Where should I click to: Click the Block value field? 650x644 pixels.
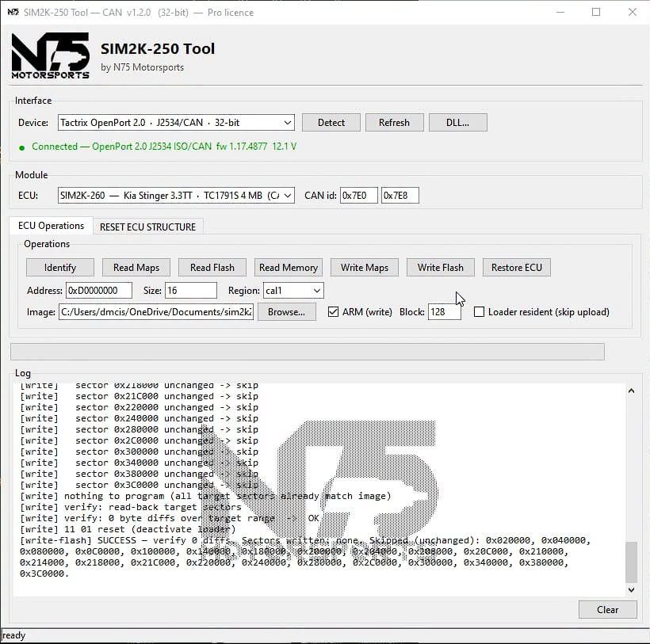coord(444,312)
